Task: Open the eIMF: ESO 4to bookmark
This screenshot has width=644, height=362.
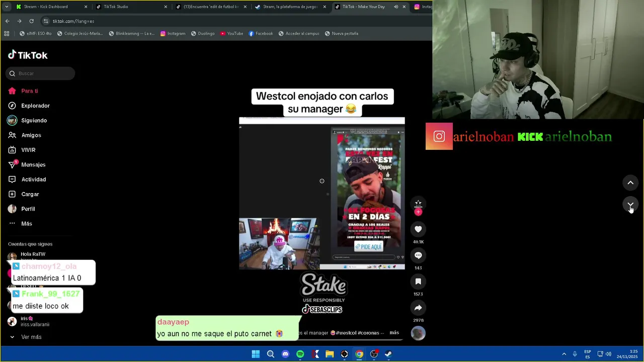Action: pyautogui.click(x=35, y=33)
